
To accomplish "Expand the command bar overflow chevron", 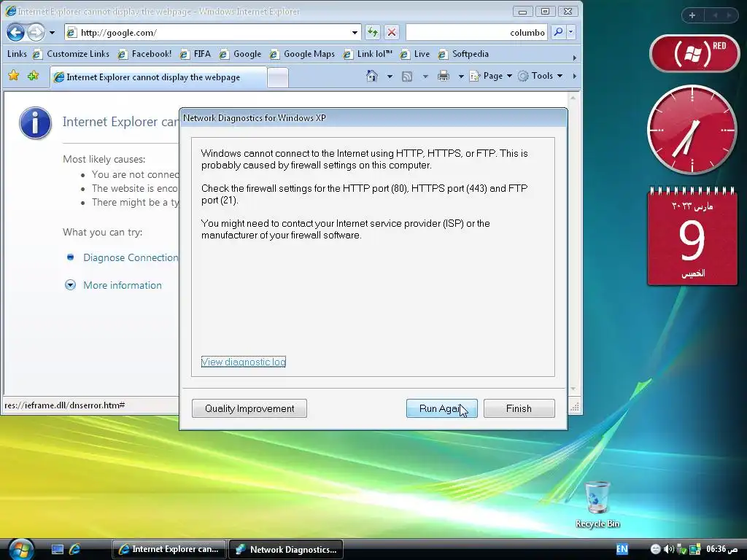I will point(575,76).
